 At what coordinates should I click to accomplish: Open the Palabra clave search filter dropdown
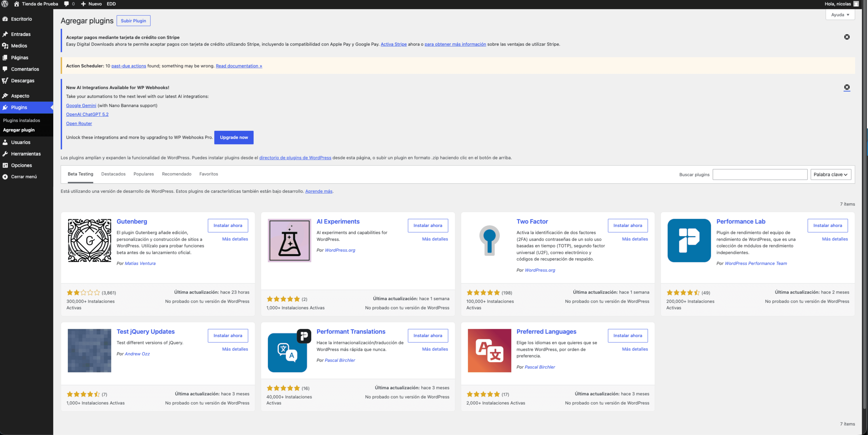[x=831, y=174]
